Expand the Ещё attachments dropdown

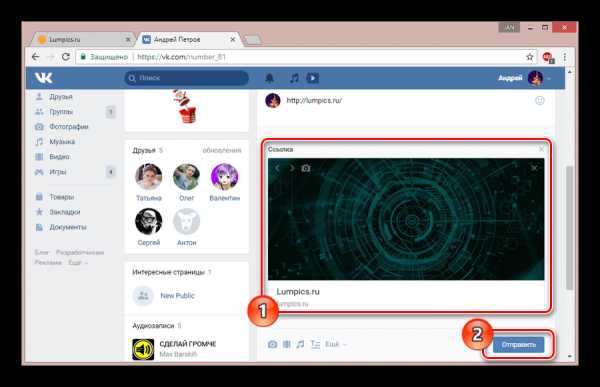(336, 344)
